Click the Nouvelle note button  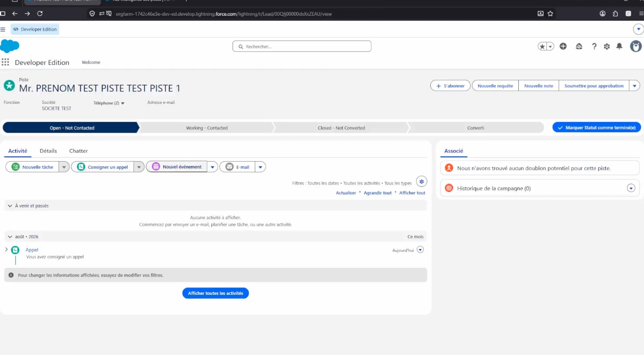point(539,86)
